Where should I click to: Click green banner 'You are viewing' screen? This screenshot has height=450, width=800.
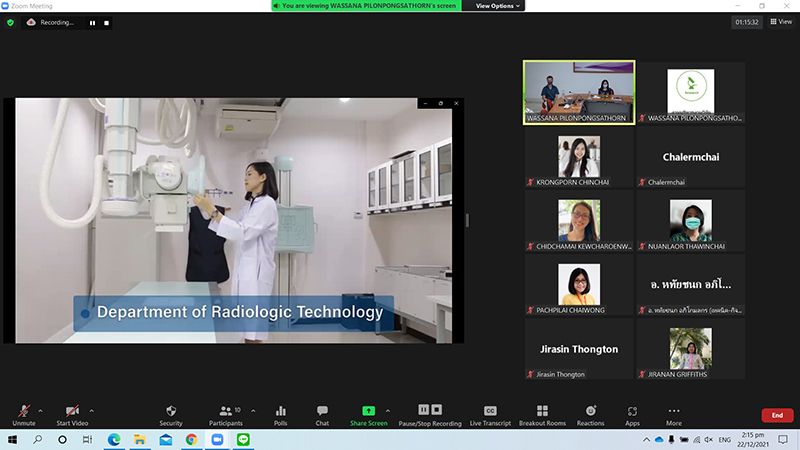(366, 6)
